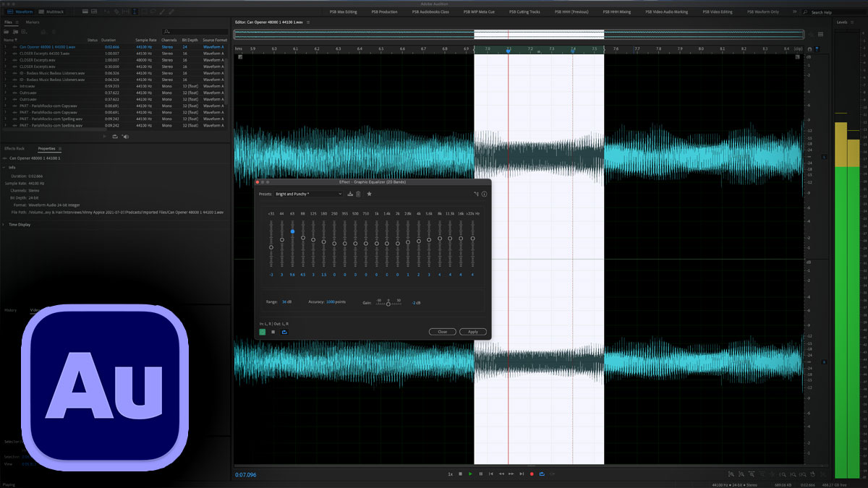Switch to Properties tab
The height and width of the screenshot is (488, 868).
[x=46, y=148]
